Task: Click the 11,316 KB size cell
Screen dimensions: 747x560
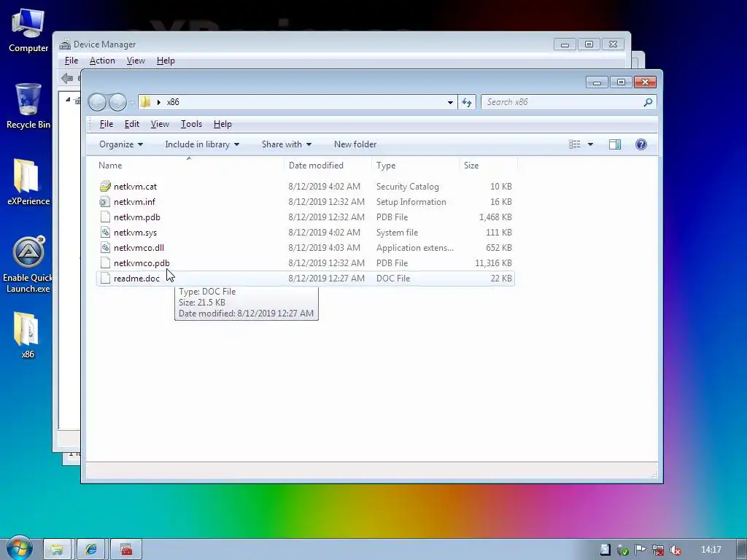Action: (493, 262)
